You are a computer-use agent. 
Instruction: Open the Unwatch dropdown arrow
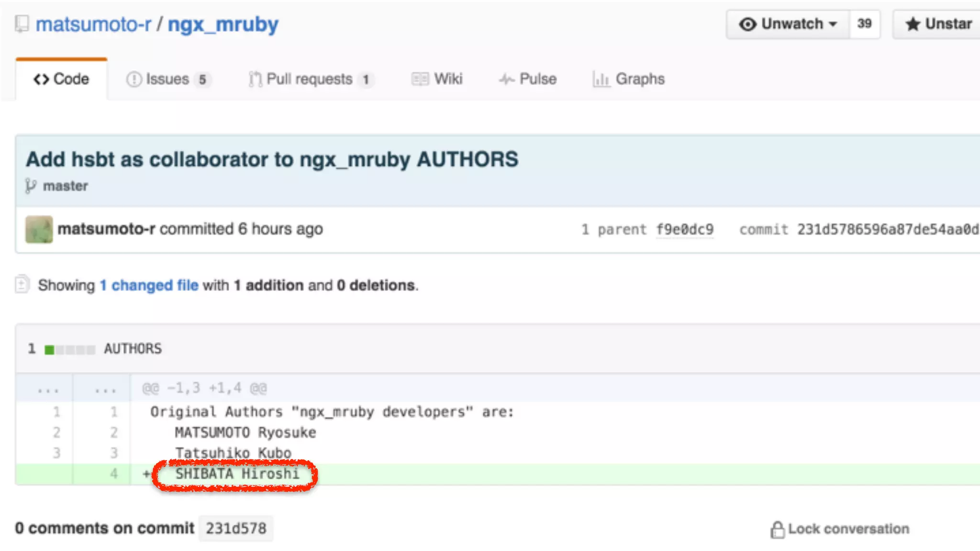coord(833,24)
